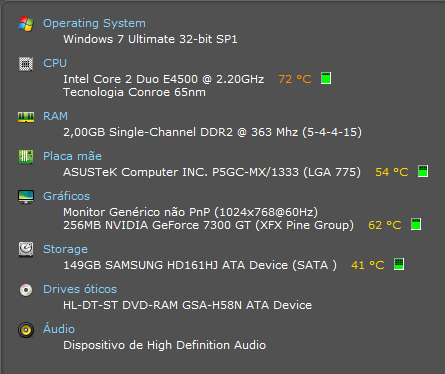Click the Placa mãe motherboard icon
This screenshot has height=374, width=445.
[26, 157]
